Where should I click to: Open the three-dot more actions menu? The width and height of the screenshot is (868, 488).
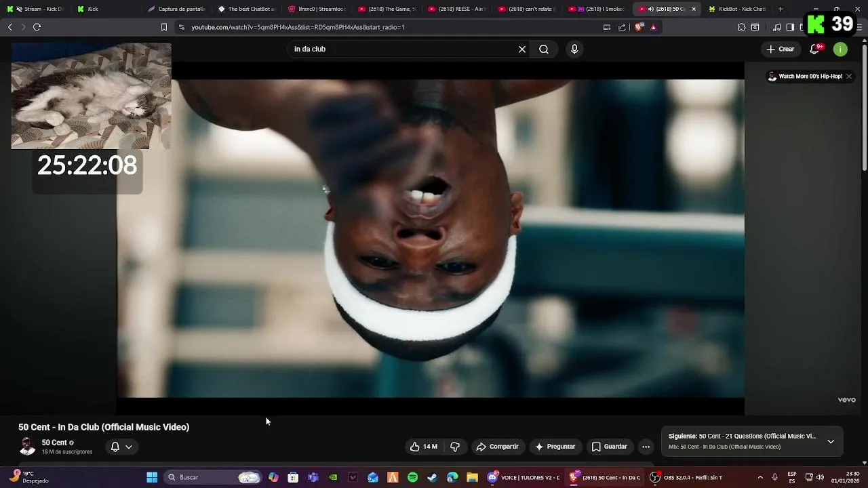(x=646, y=447)
